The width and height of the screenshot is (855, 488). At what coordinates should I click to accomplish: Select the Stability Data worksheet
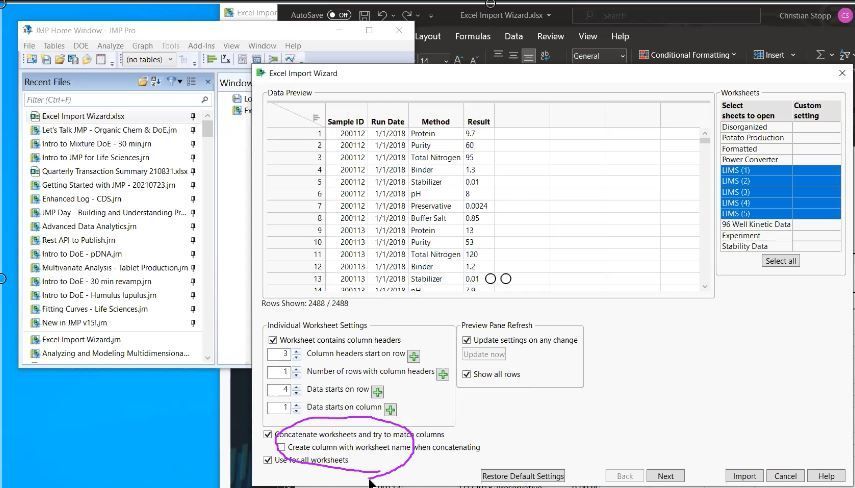point(756,246)
